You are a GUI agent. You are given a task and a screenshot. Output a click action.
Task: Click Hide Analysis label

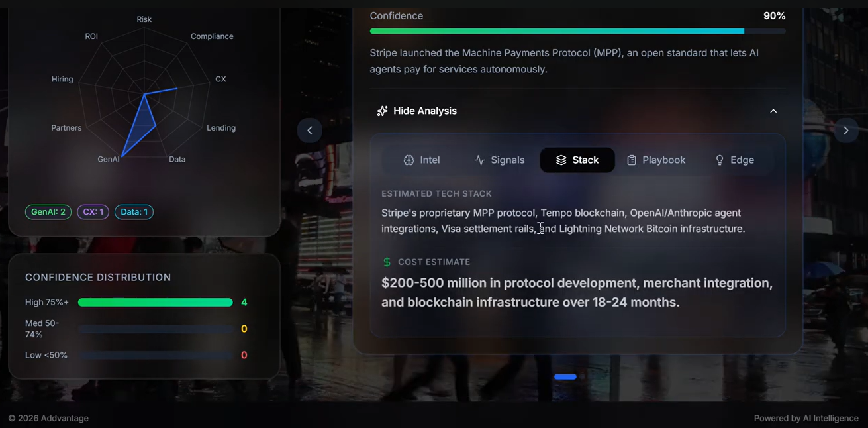click(425, 111)
